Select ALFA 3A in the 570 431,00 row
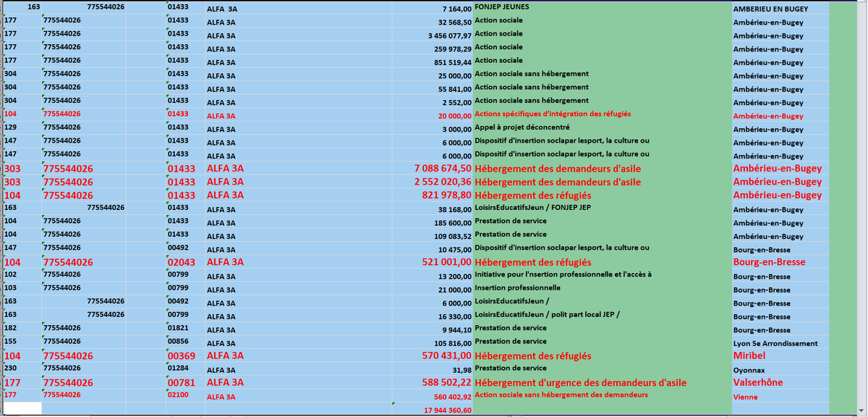 click(226, 356)
